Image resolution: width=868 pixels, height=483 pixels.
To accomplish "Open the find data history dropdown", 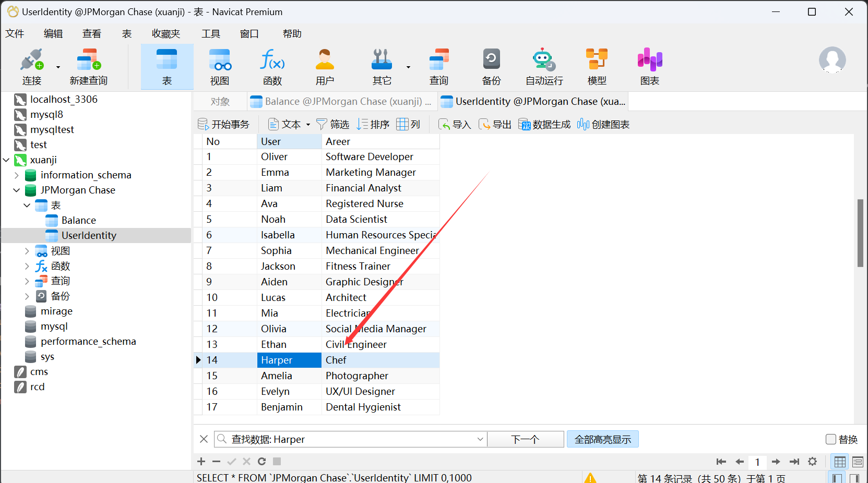I will [x=480, y=439].
